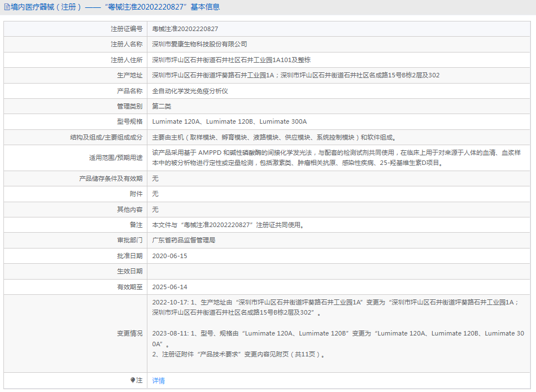536x392 pixels.
Task: Select registrant address ending 1A101及整栋
Action: (x=232, y=60)
